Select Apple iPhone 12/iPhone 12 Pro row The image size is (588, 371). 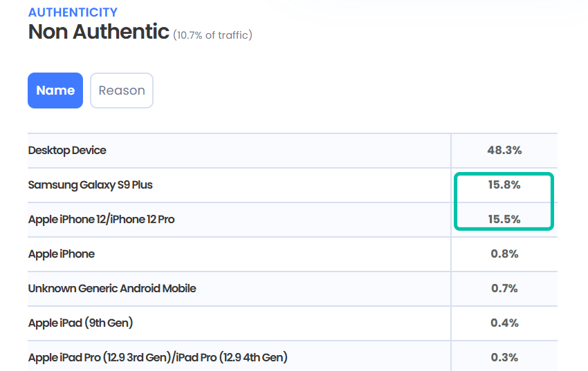click(101, 219)
